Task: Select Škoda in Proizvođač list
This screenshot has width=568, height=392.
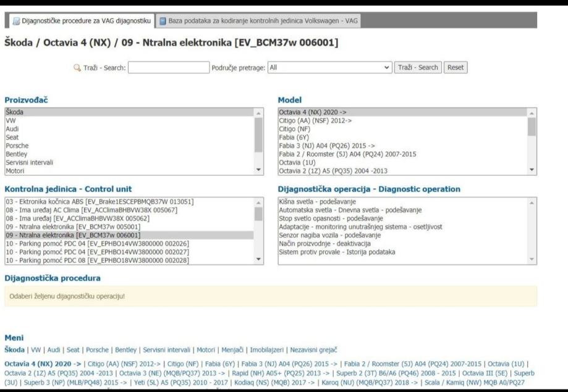Action: click(130, 112)
